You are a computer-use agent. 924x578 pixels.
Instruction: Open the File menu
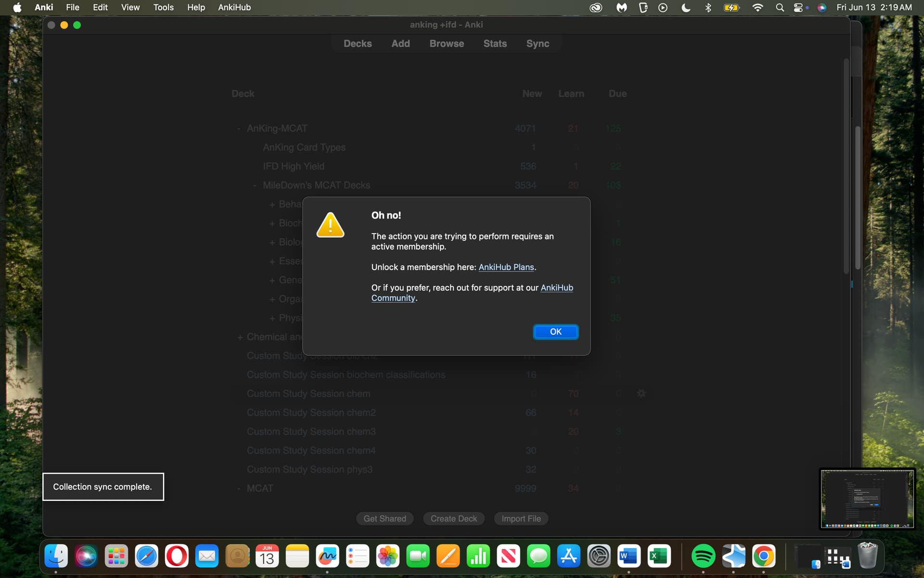coord(73,7)
